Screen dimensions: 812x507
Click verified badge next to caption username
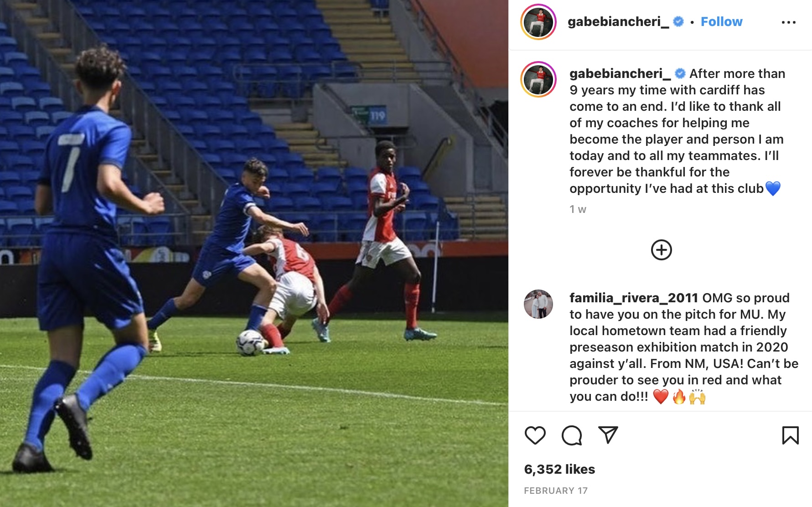tap(680, 73)
